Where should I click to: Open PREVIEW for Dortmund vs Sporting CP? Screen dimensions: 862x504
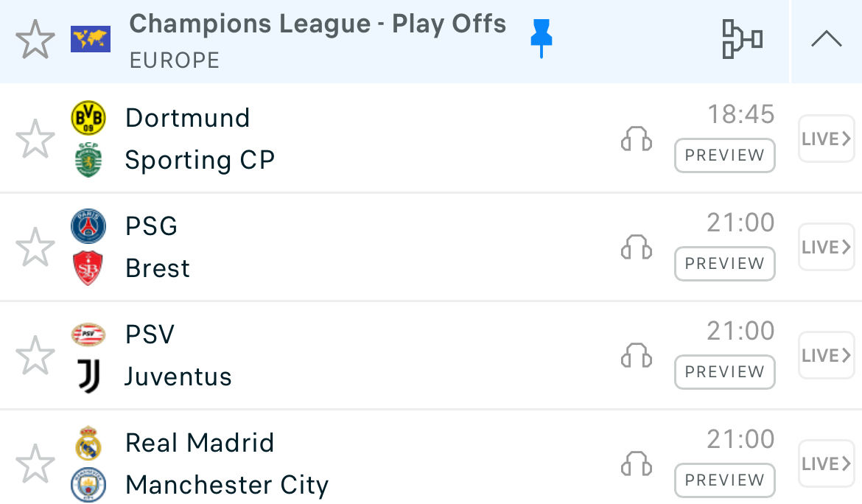[724, 155]
